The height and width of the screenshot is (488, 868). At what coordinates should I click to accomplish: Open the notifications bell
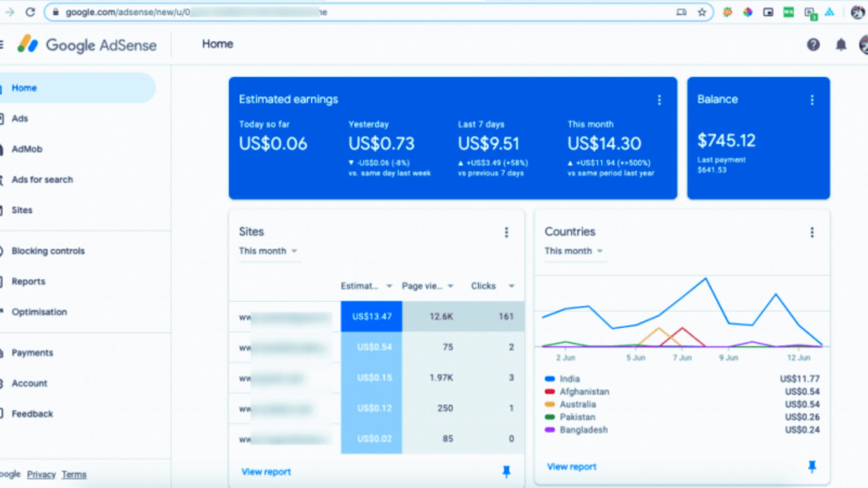coord(841,44)
